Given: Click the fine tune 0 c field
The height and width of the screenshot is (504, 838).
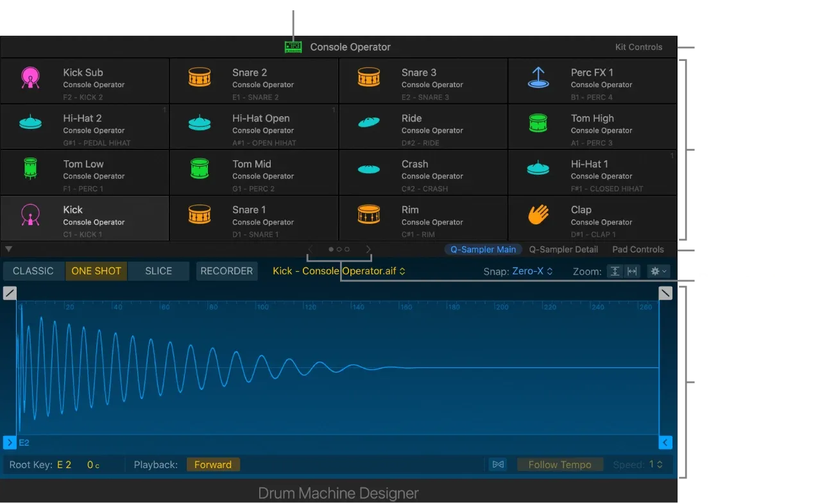Looking at the screenshot, I should pyautogui.click(x=94, y=465).
